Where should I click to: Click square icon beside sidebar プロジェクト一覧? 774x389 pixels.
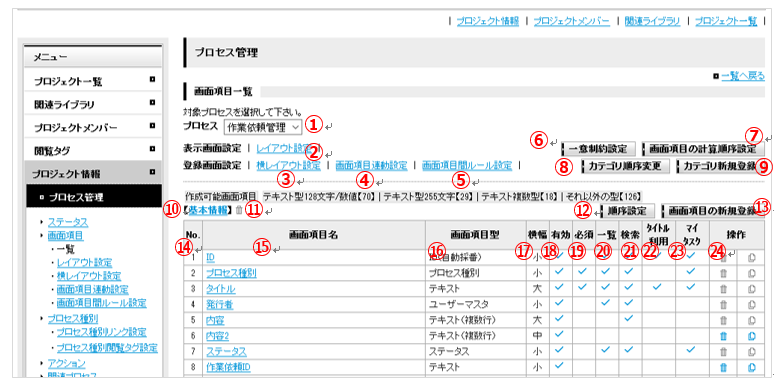[153, 79]
